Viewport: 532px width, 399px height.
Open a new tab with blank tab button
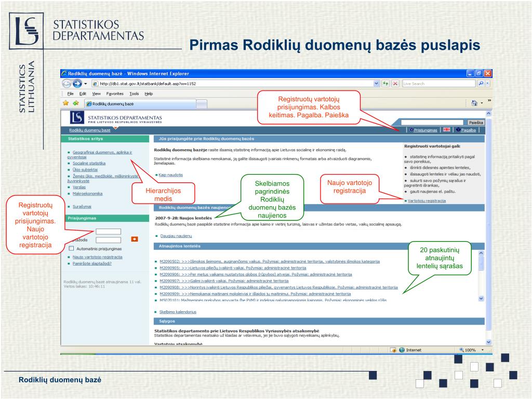[202, 104]
